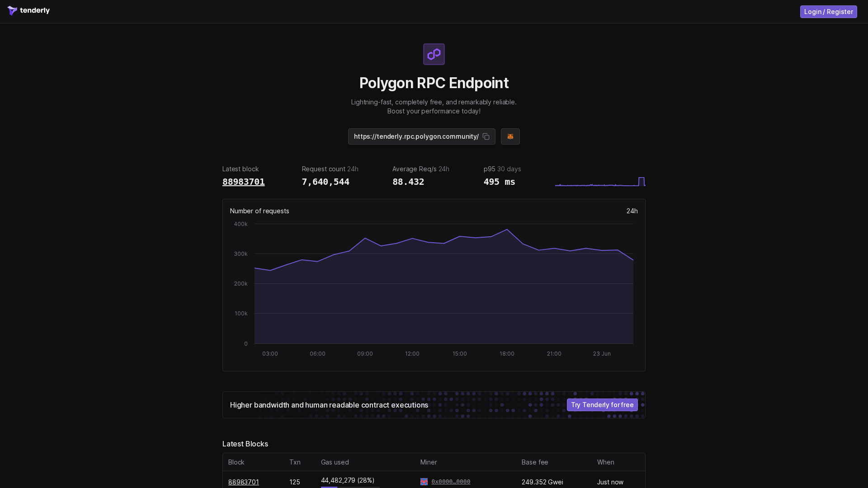The height and width of the screenshot is (488, 868).
Task: Click the 21:00 x-axis label
Action: click(554, 354)
